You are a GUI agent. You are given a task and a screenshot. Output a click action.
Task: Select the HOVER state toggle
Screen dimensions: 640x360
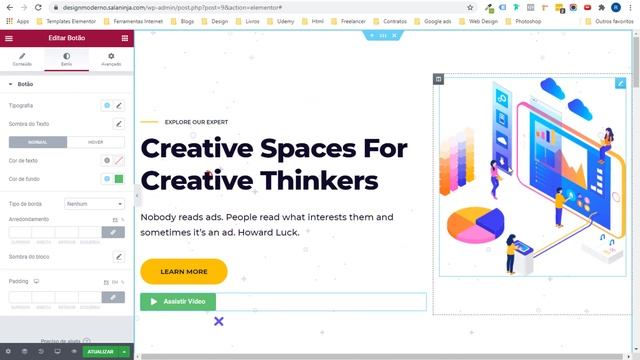click(x=96, y=142)
